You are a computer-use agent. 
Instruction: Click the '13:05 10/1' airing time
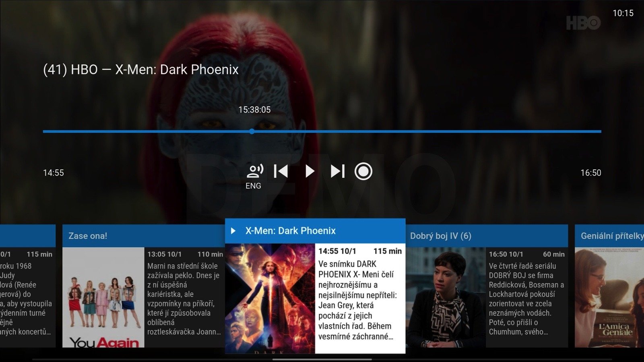click(164, 254)
